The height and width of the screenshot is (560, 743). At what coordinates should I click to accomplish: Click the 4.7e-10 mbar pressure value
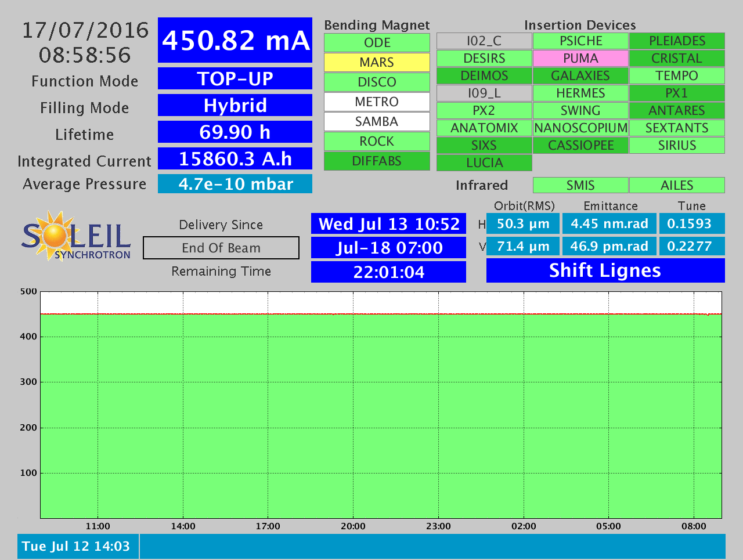click(x=235, y=184)
